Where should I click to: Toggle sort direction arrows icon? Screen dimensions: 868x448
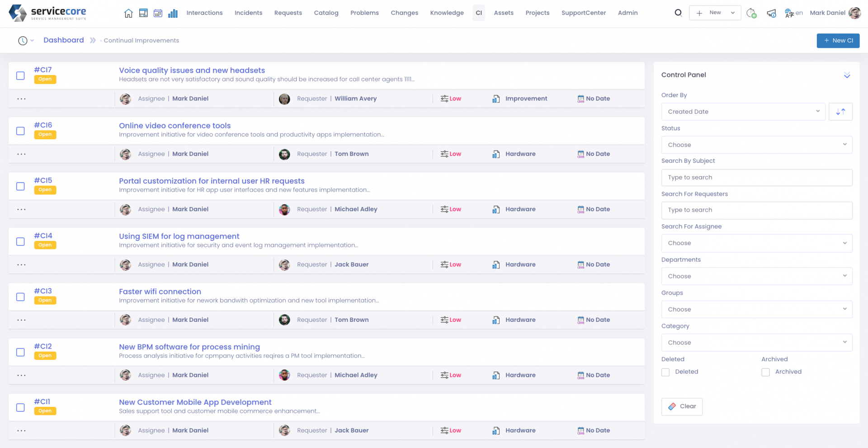(840, 112)
